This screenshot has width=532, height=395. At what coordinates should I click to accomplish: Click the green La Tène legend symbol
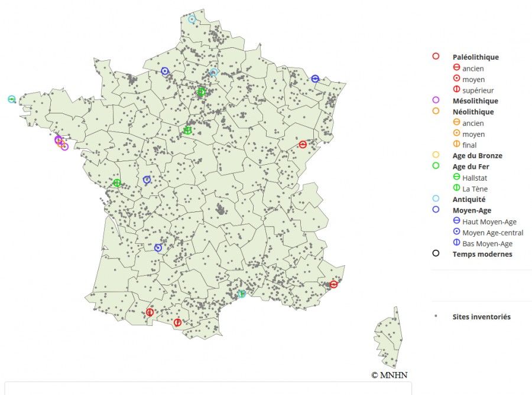click(456, 188)
